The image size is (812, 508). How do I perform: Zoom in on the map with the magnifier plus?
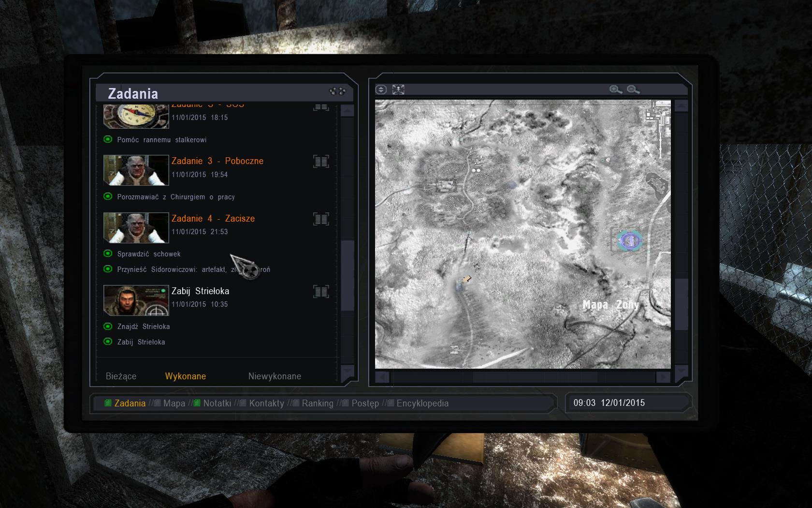616,90
